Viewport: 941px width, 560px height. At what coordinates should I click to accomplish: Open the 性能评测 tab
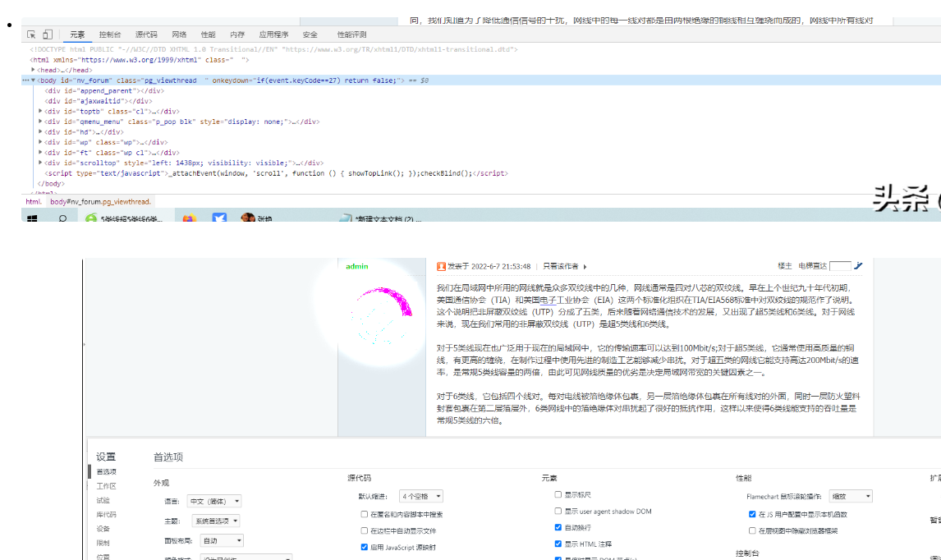tap(351, 34)
